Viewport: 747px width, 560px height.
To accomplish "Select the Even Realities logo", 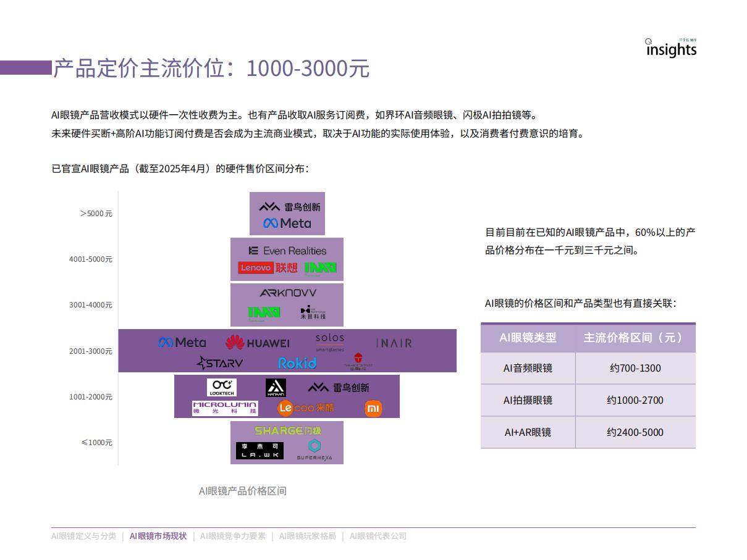I will click(287, 251).
